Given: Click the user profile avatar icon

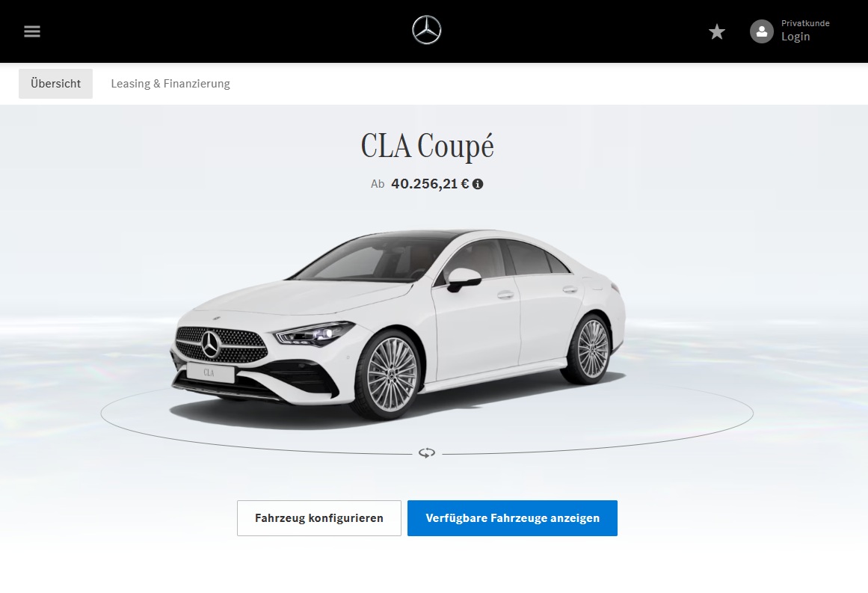Looking at the screenshot, I should click(x=762, y=31).
